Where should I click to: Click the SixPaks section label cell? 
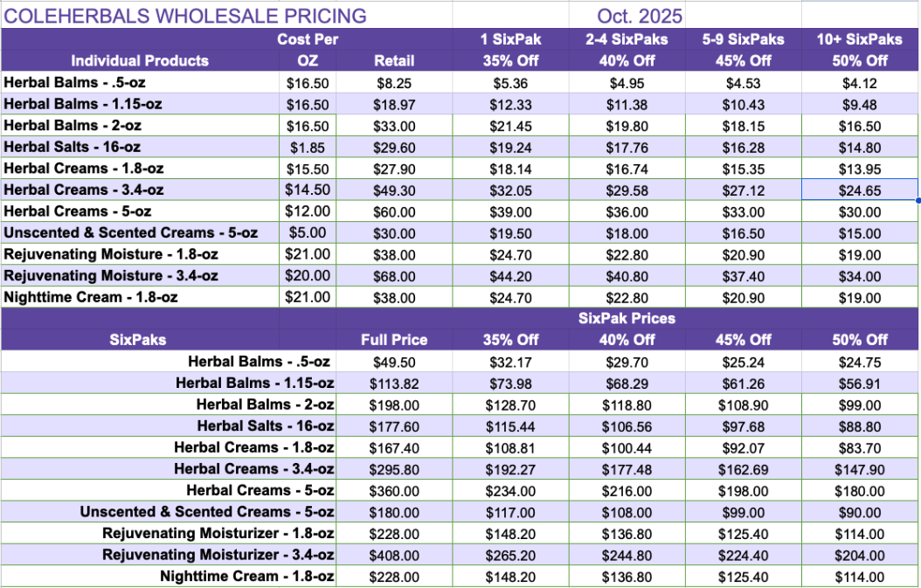pyautogui.click(x=140, y=339)
